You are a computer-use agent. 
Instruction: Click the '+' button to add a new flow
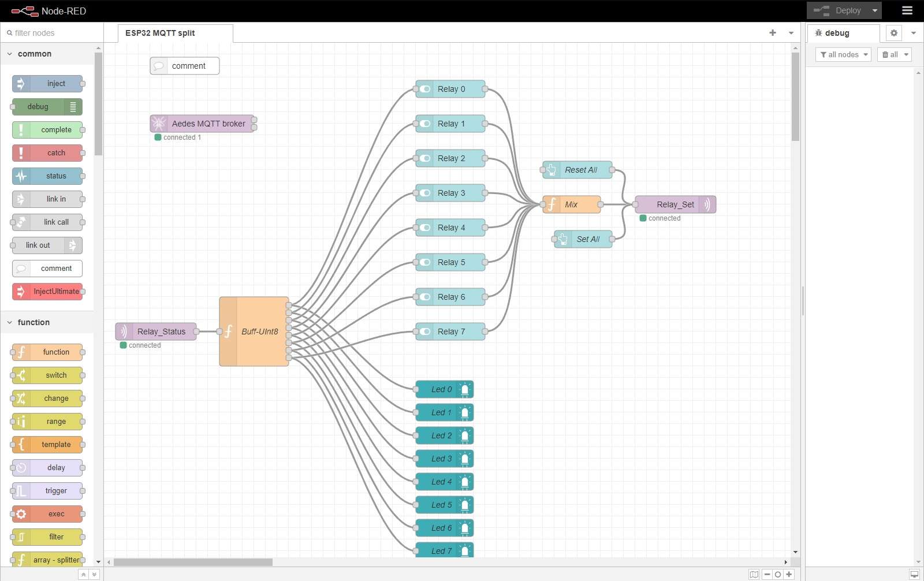[x=772, y=33]
